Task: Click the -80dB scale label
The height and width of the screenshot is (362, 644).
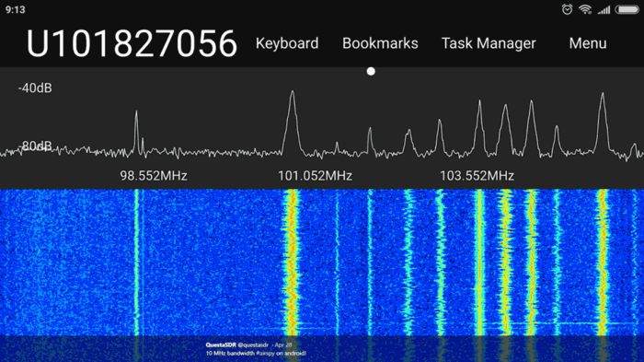Action: (x=35, y=146)
